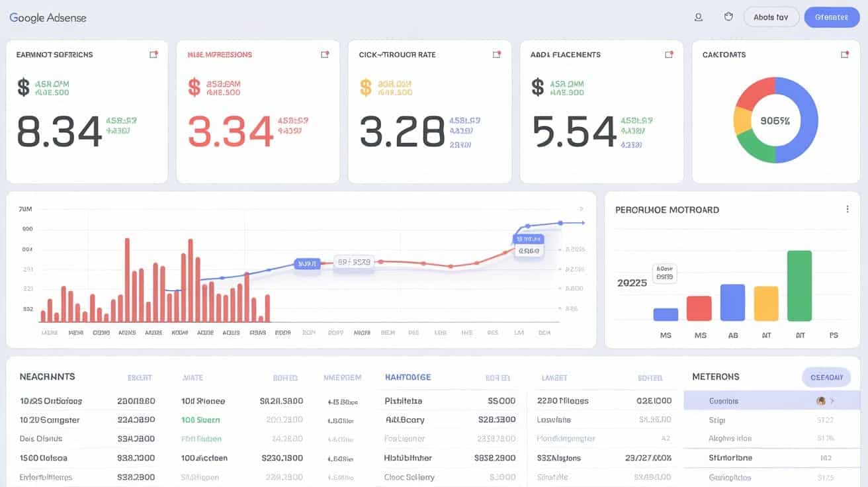
Task: Click the 'Pishitetsa' row entry
Action: (x=403, y=401)
